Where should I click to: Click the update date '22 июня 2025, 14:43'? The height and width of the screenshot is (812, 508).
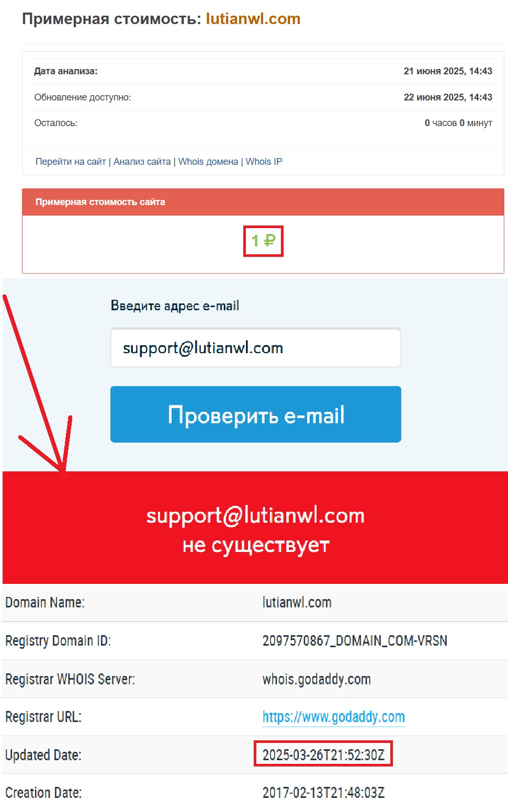448,97
